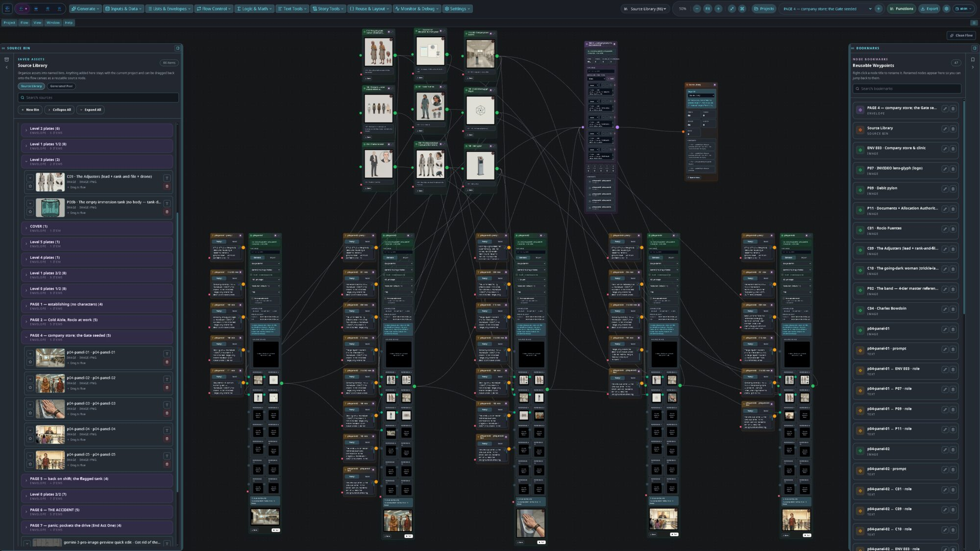This screenshot has height=551, width=980.
Task: Collapse the Level 3 plates (2) bin
Action: pyautogui.click(x=97, y=162)
